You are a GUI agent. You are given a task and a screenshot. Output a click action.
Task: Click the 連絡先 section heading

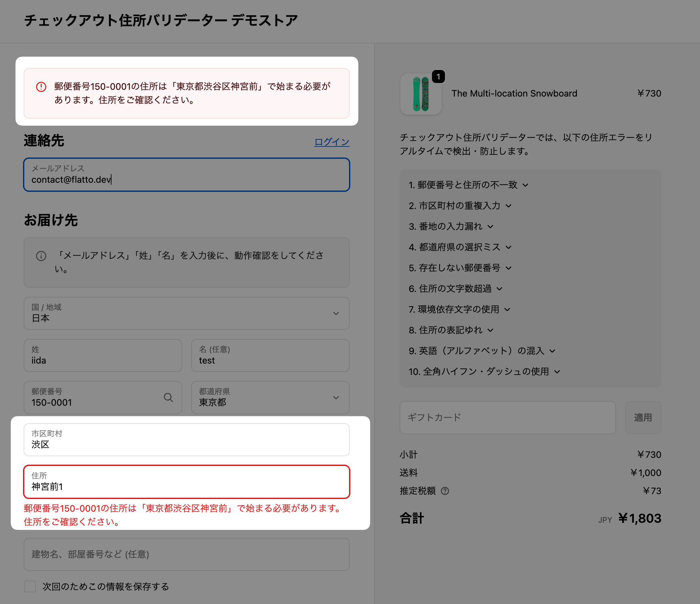[x=44, y=141]
